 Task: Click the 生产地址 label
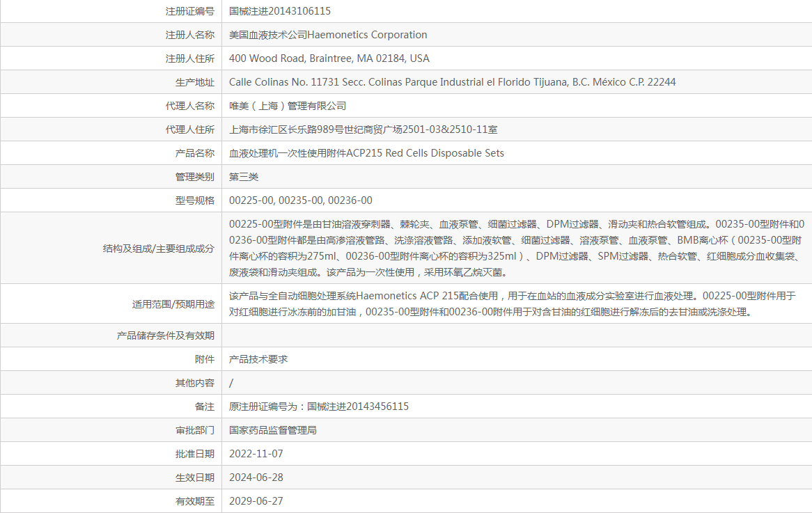tap(195, 82)
